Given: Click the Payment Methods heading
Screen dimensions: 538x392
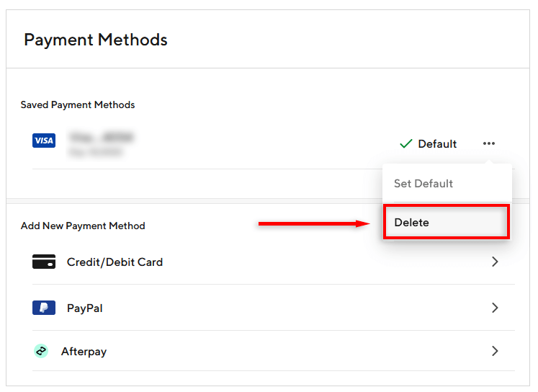Looking at the screenshot, I should click(x=96, y=40).
